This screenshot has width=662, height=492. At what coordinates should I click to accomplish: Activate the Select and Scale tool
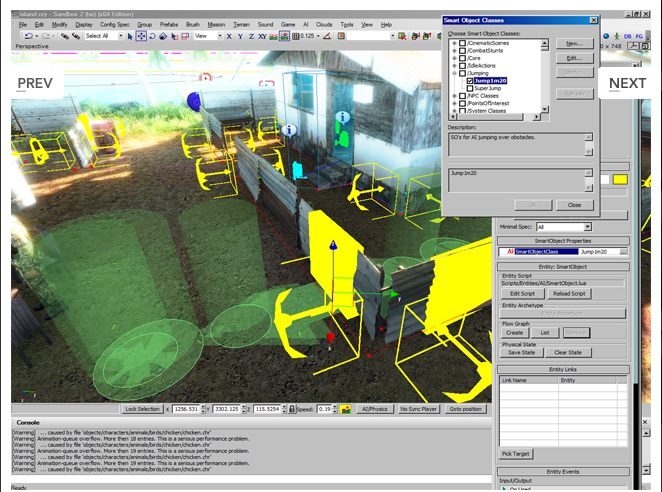[x=163, y=36]
